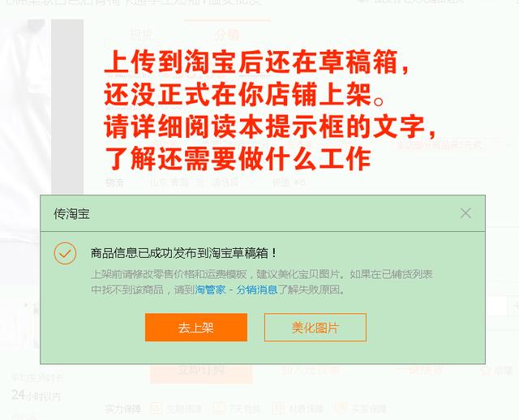The height and width of the screenshot is (420, 519).
Task: Switch to the faded 分销 tab
Action: tap(227, 34)
